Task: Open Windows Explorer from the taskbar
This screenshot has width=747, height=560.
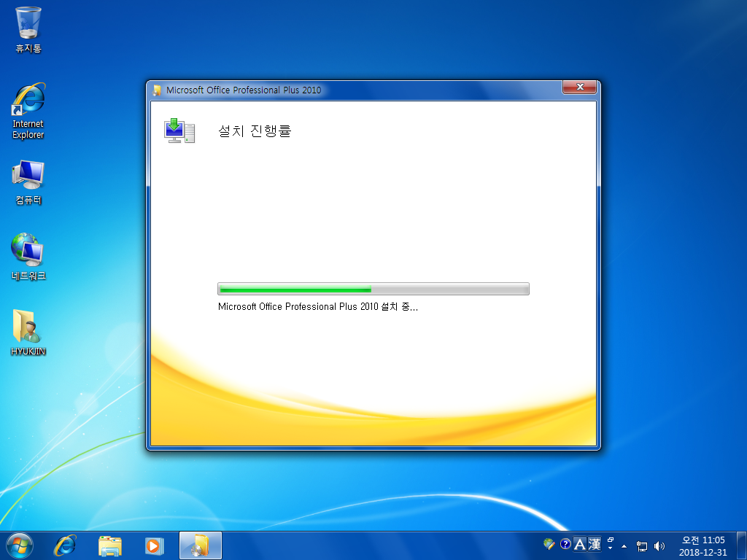Action: [109, 545]
